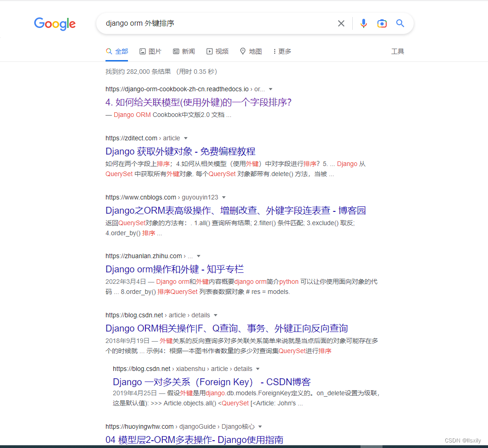
Task: Expand options arrow for blog.csdn.net article result
Action: click(x=216, y=315)
